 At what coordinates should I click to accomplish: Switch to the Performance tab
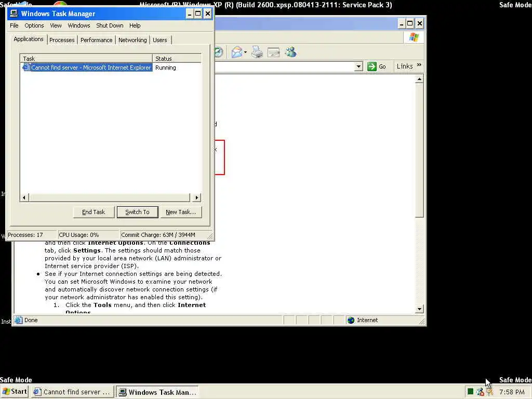pos(96,40)
